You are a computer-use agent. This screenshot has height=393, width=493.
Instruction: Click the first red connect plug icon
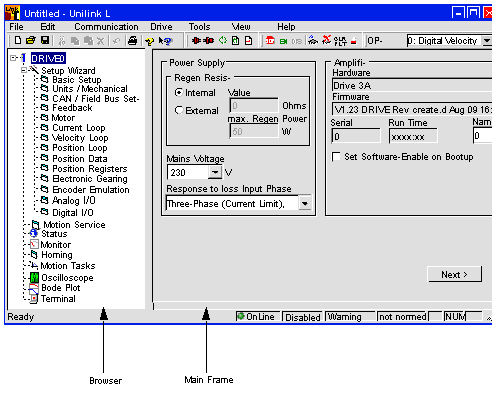tap(196, 41)
